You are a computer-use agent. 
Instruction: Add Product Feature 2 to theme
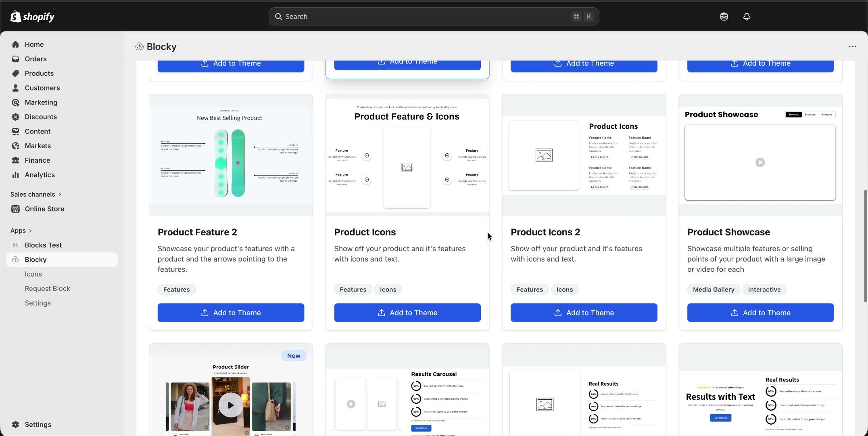(x=231, y=312)
